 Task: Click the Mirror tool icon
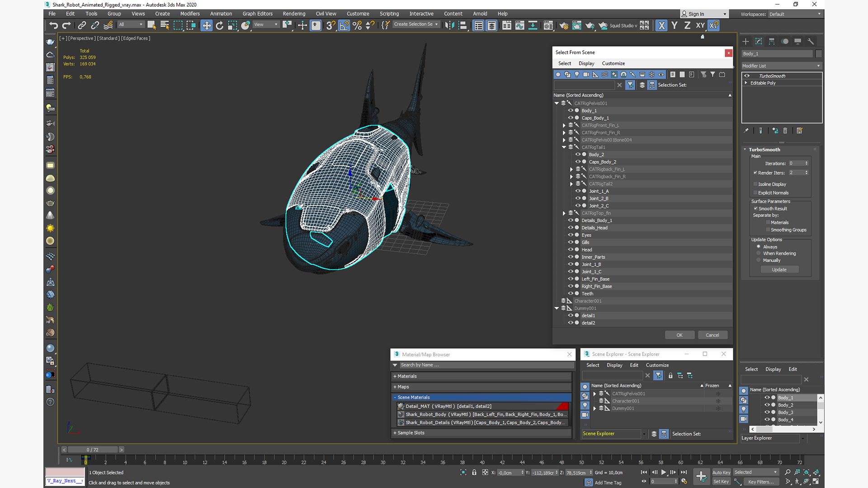[x=449, y=25]
